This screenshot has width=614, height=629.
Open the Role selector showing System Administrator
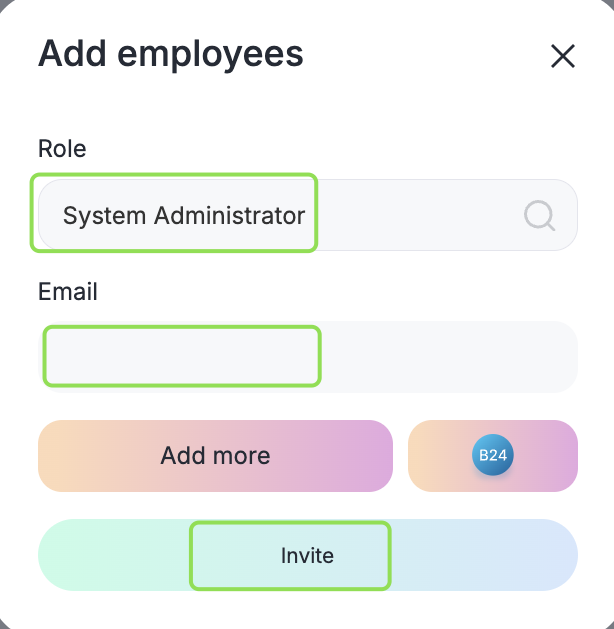tap(300, 215)
